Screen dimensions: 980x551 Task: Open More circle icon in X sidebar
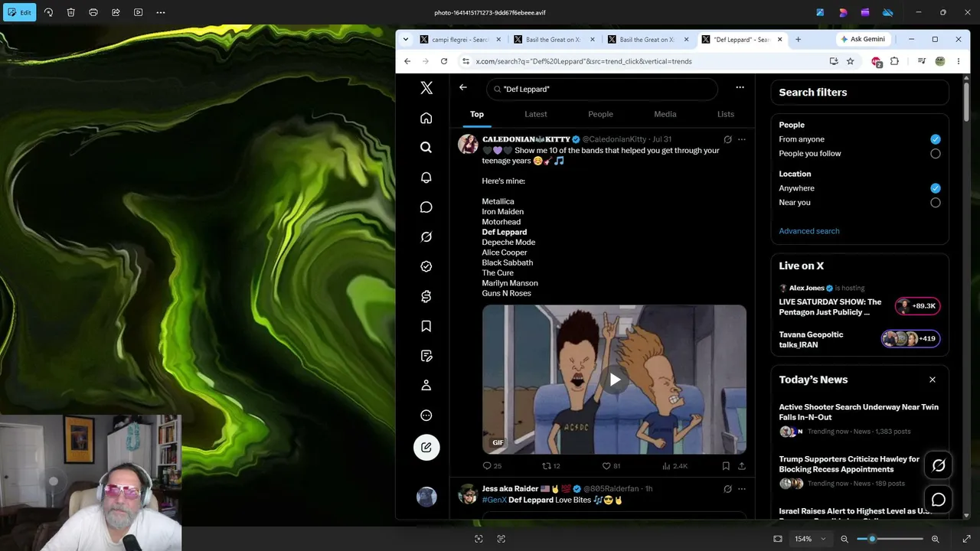pyautogui.click(x=426, y=416)
